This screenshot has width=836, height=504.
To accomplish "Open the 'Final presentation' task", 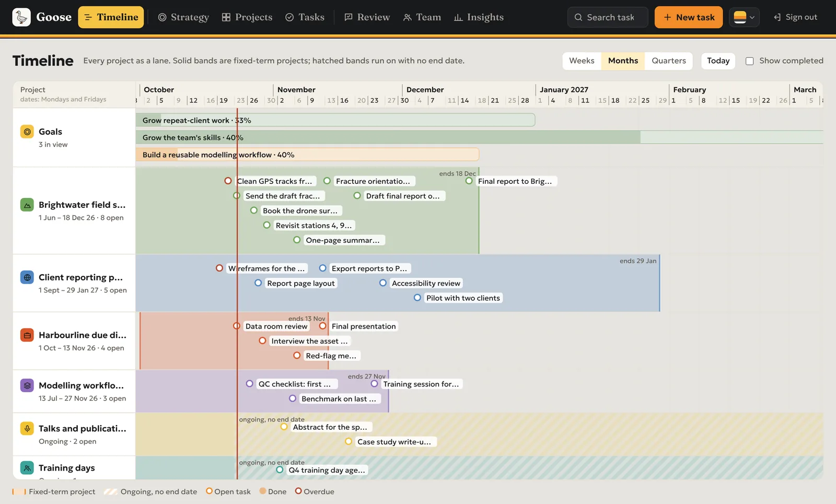I will tap(364, 326).
